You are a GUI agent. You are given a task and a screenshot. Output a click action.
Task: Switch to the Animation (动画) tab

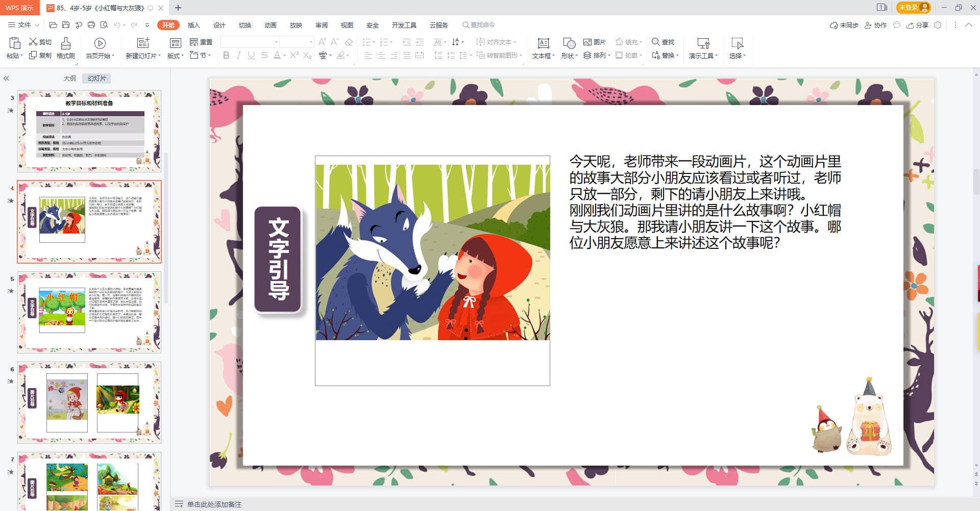[x=271, y=25]
